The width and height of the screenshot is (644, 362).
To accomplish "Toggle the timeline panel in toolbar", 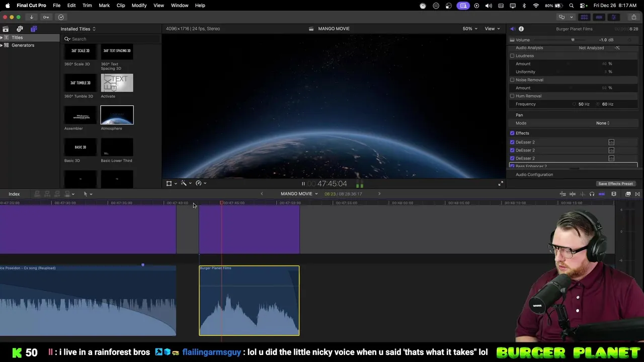I will (x=599, y=17).
